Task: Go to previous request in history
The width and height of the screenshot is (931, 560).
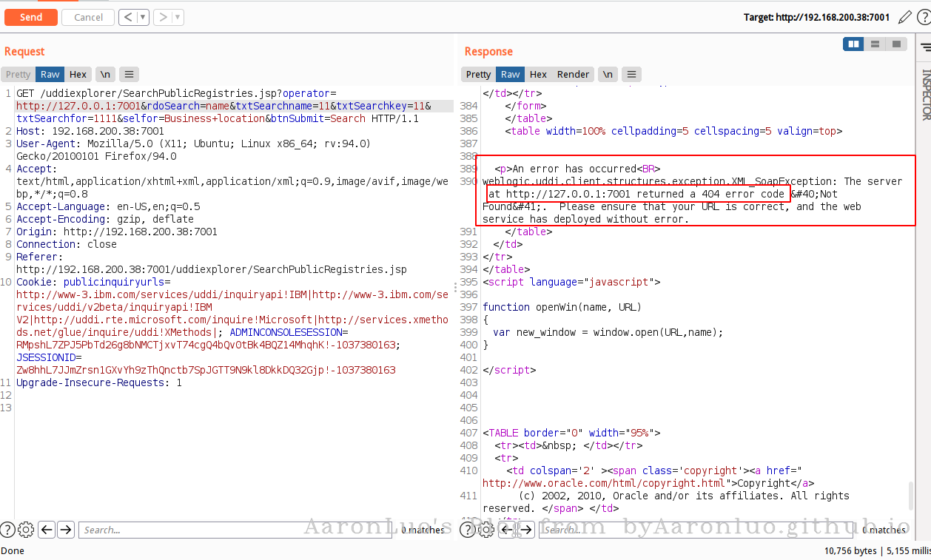Action: click(x=128, y=17)
